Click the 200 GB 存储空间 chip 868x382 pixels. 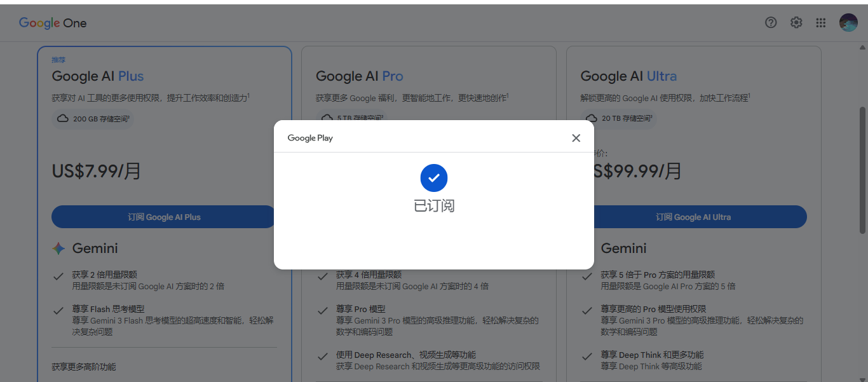93,118
